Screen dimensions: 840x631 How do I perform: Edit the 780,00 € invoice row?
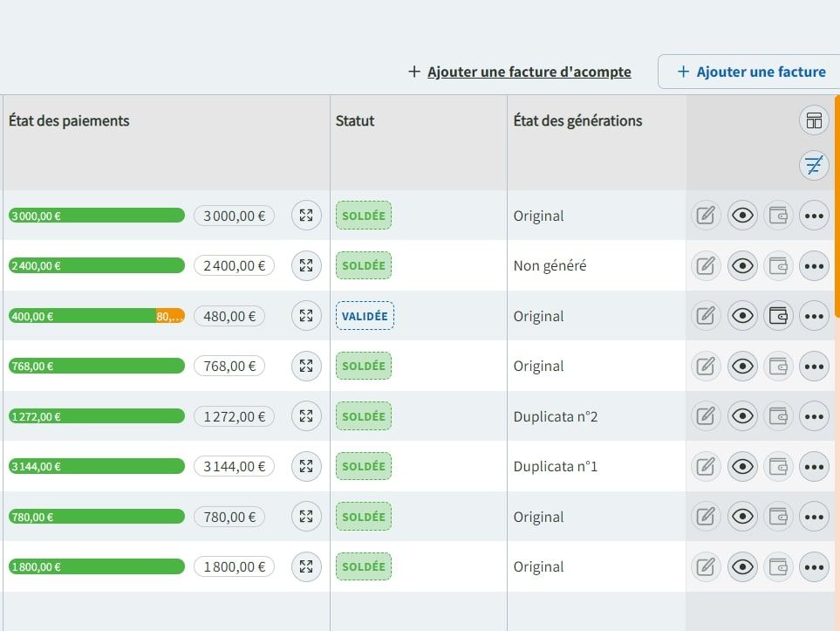pos(706,517)
